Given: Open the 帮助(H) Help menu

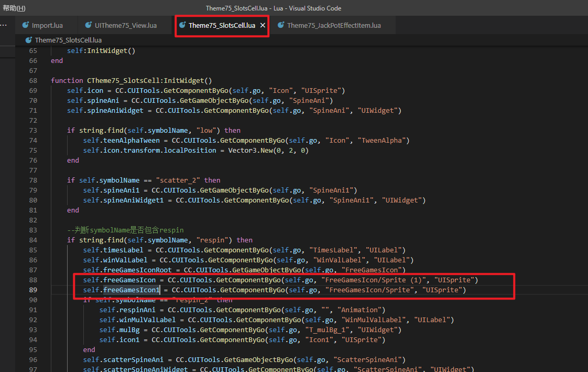Looking at the screenshot, I should (14, 8).
